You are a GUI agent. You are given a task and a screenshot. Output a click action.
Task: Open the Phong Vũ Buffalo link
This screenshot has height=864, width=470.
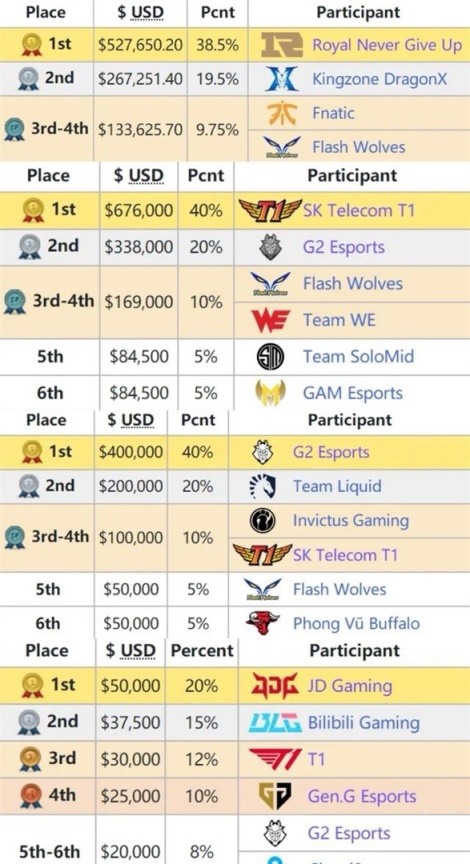coord(356,624)
